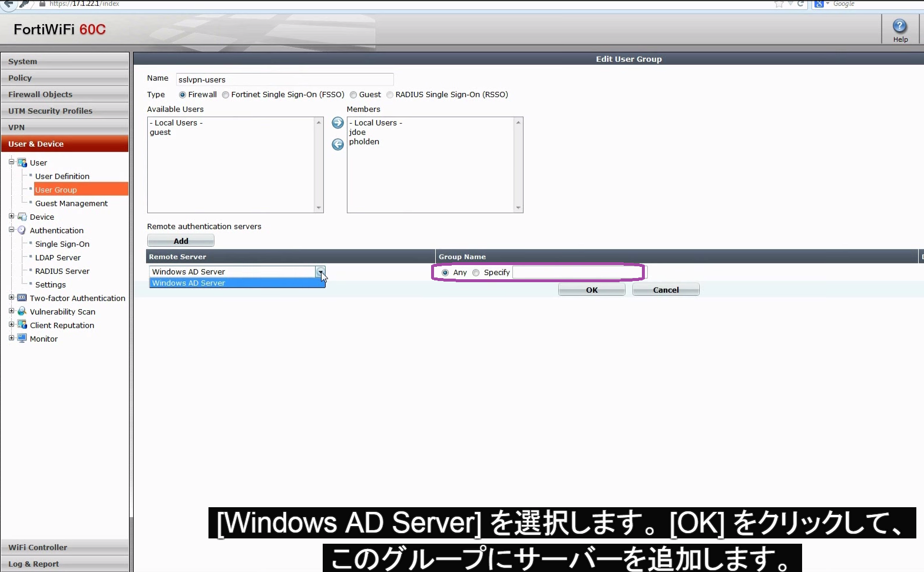This screenshot has height=572, width=924.
Task: Select pholden in the Members list
Action: coord(364,142)
